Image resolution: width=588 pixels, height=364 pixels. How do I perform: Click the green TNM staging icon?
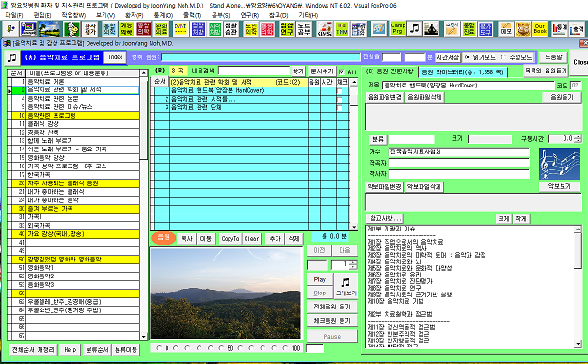point(342,28)
